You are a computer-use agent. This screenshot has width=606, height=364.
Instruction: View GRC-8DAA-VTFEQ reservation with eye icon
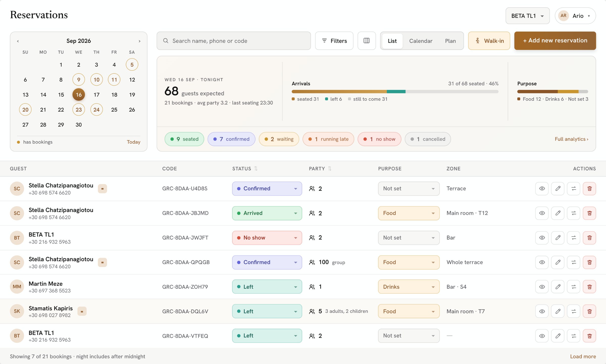pos(542,336)
